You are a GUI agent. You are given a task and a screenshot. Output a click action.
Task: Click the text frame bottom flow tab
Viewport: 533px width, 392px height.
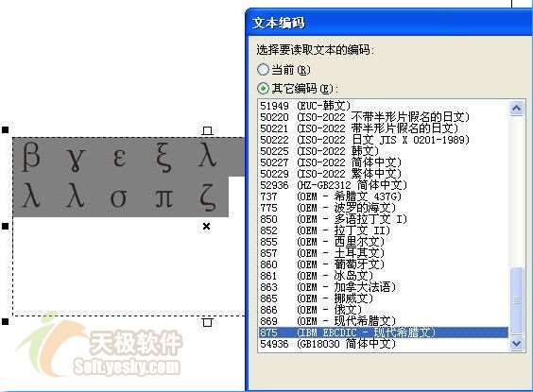coord(207,322)
